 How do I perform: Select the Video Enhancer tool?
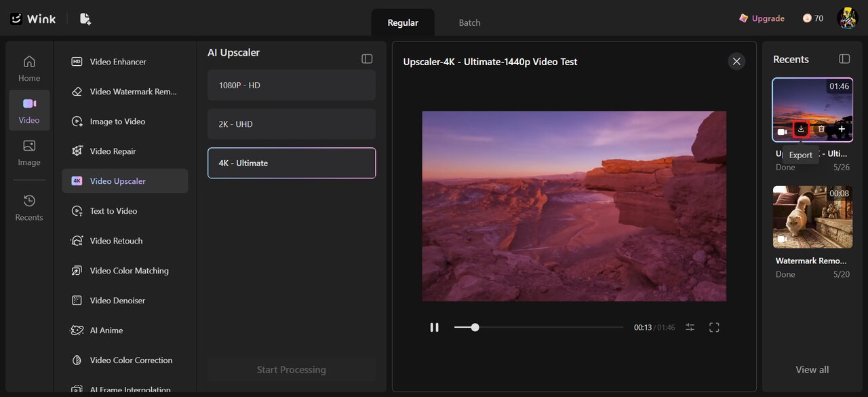125,62
